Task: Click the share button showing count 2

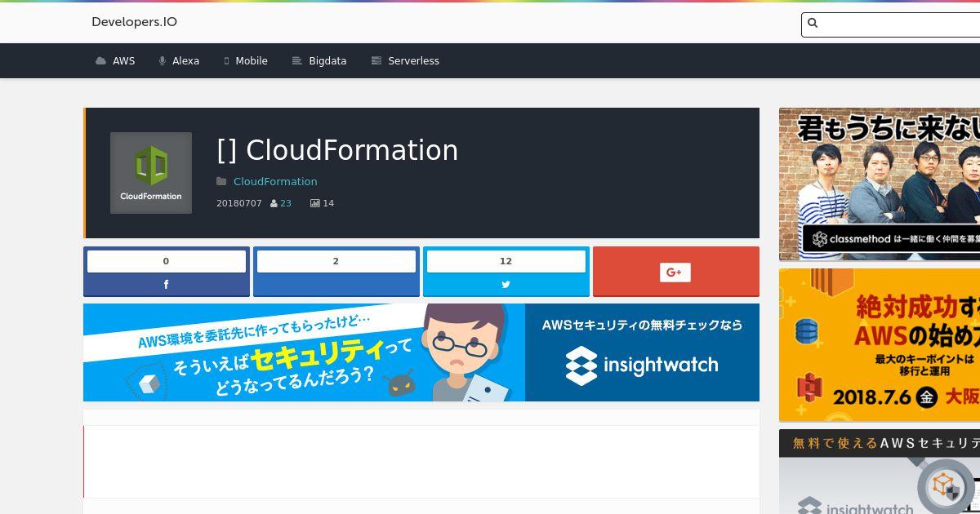Action: pos(336,272)
